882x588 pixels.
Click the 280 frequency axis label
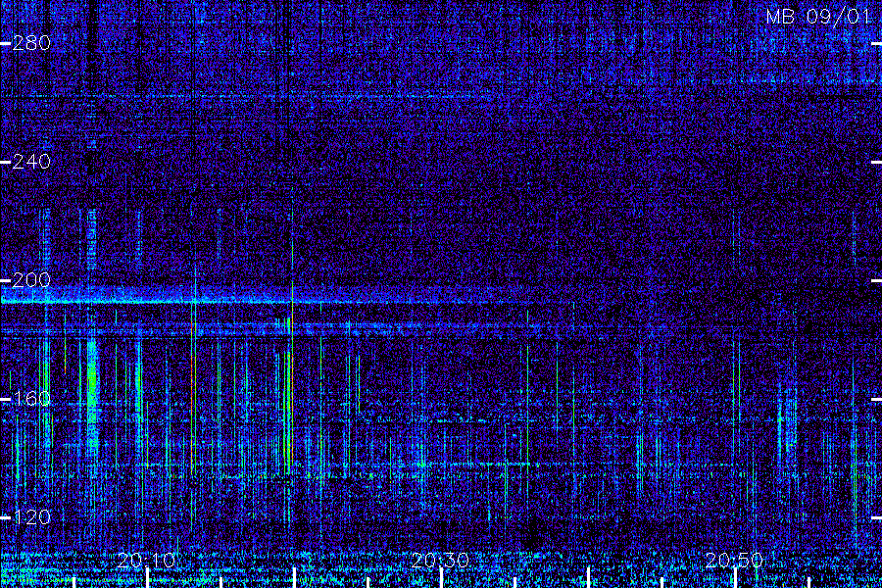coord(31,43)
